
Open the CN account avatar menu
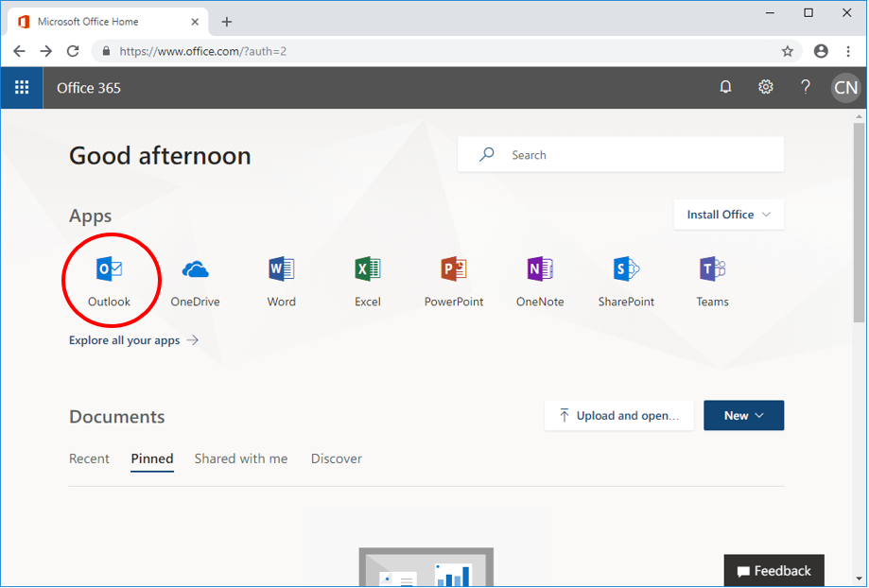tap(845, 88)
